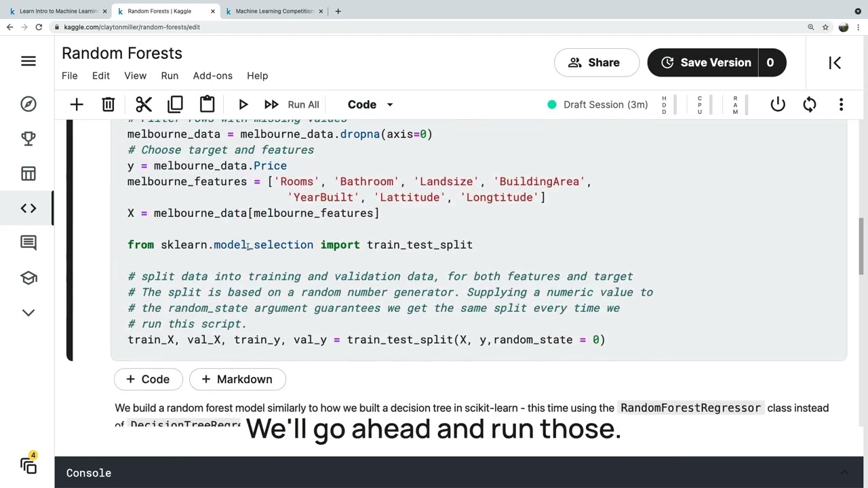Open Discussions comment icon in the sidebar
Image resolution: width=868 pixels, height=488 pixels.
[28, 243]
